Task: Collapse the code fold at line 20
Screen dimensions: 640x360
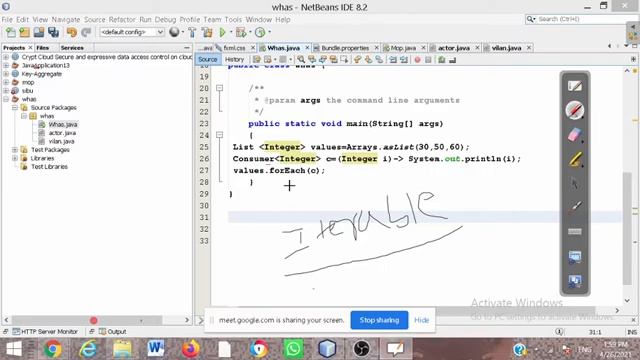Action: [x=220, y=88]
